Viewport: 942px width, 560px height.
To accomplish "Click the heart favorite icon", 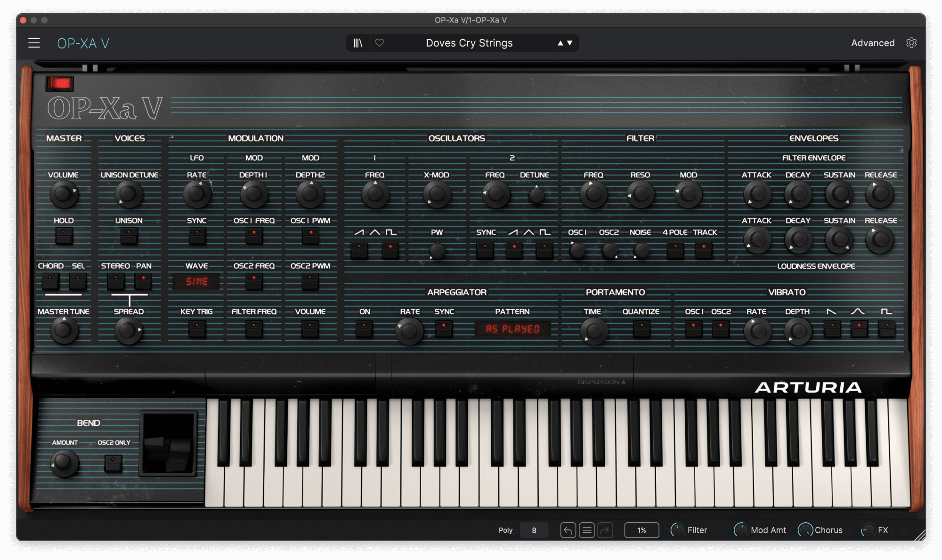I will pyautogui.click(x=379, y=43).
